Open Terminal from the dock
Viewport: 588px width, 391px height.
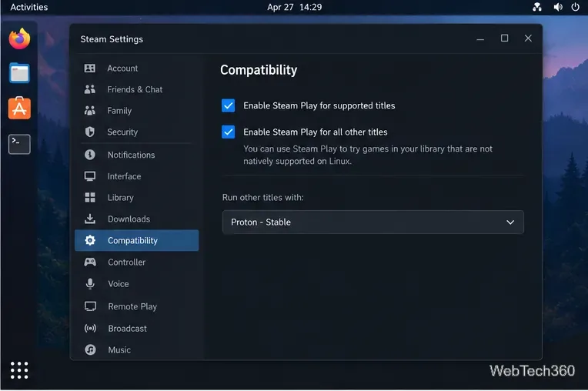coord(19,144)
